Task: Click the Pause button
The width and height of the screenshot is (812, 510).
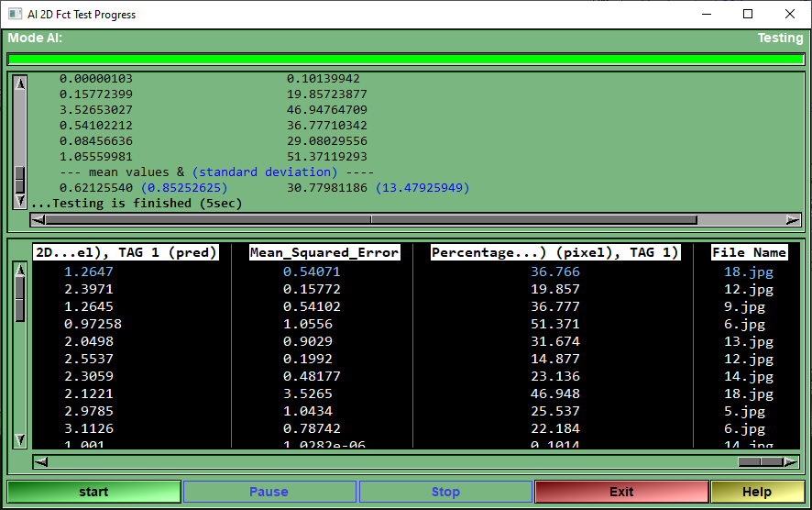Action: [269, 492]
